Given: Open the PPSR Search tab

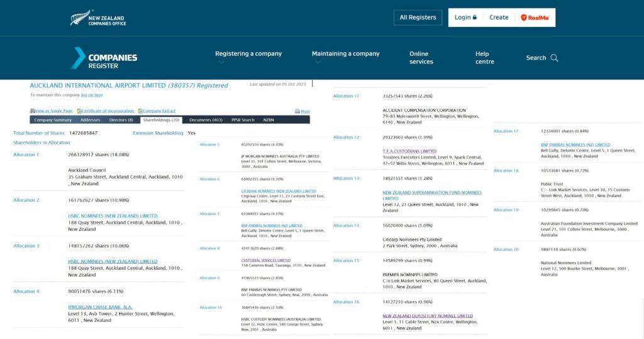Looking at the screenshot, I should [243, 120].
